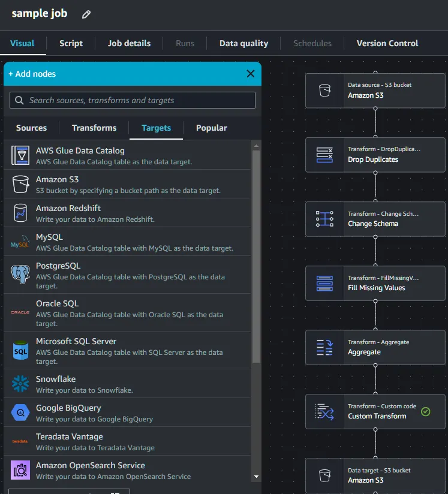448x494 pixels.
Task: Click the output connector below Drop Duplicates node
Action: click(x=375, y=173)
